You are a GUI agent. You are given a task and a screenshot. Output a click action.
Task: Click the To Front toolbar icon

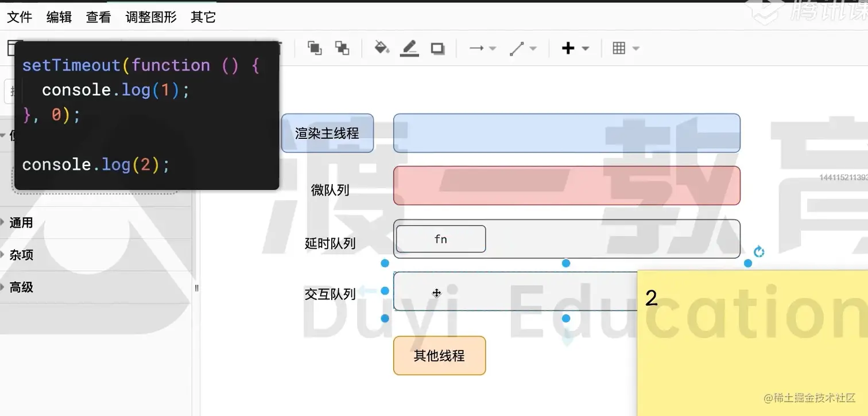(314, 48)
